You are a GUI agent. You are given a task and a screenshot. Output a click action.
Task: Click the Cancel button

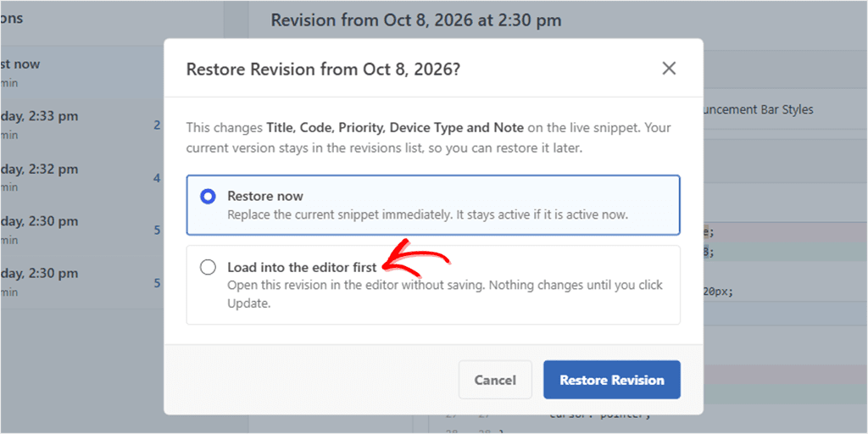pyautogui.click(x=495, y=380)
